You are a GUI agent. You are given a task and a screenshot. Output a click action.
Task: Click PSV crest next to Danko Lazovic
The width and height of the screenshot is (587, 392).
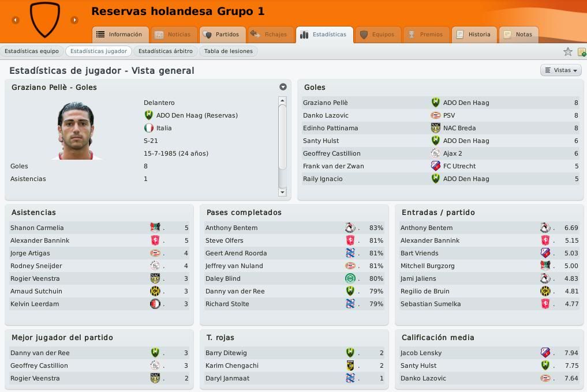pos(435,115)
